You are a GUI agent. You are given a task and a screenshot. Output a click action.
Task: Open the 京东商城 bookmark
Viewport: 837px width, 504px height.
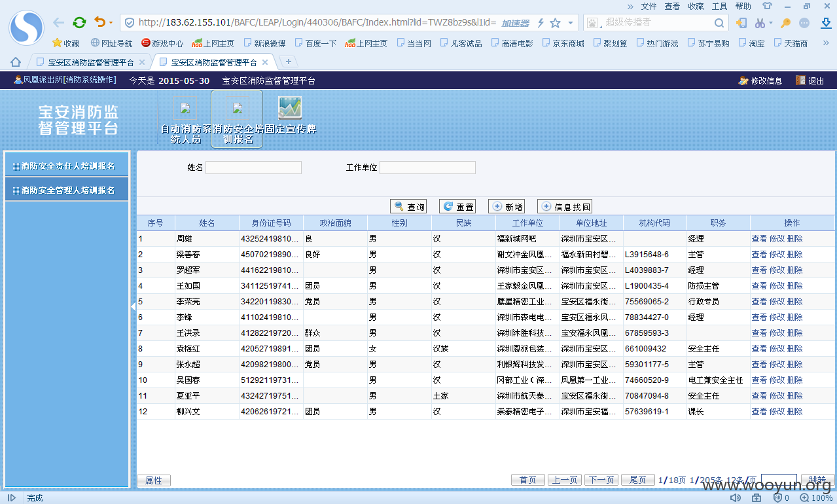[x=563, y=43]
